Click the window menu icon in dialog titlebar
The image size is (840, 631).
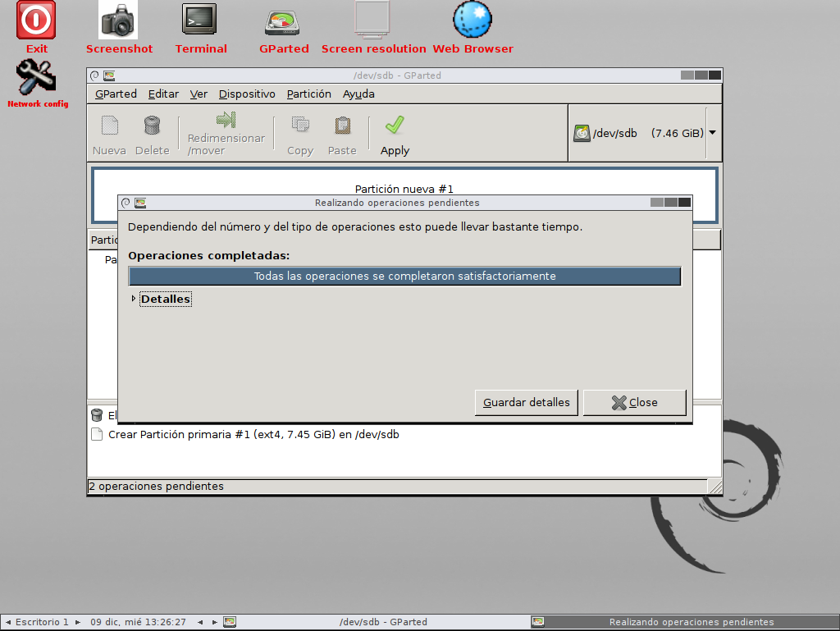[126, 203]
